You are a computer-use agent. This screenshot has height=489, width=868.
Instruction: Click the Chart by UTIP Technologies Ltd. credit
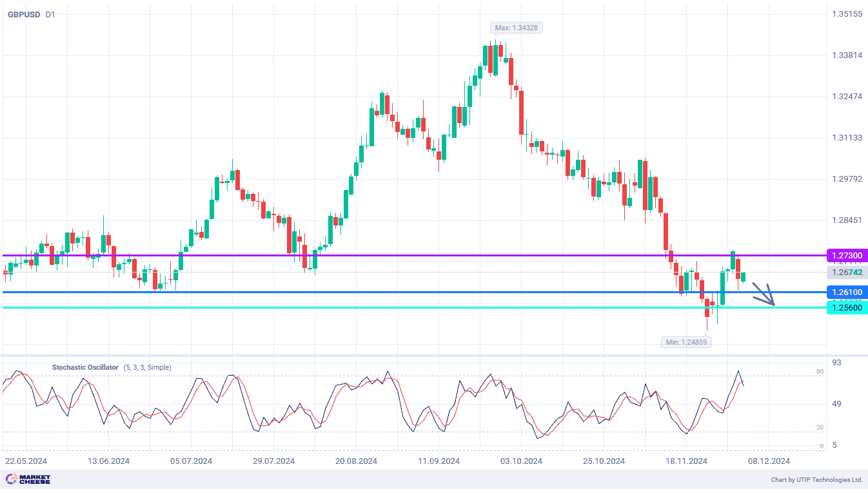(x=816, y=480)
